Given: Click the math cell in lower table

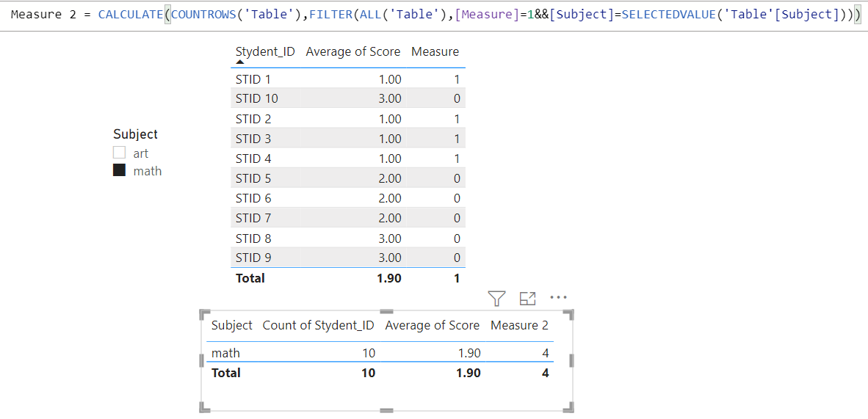Looking at the screenshot, I should click(x=226, y=353).
